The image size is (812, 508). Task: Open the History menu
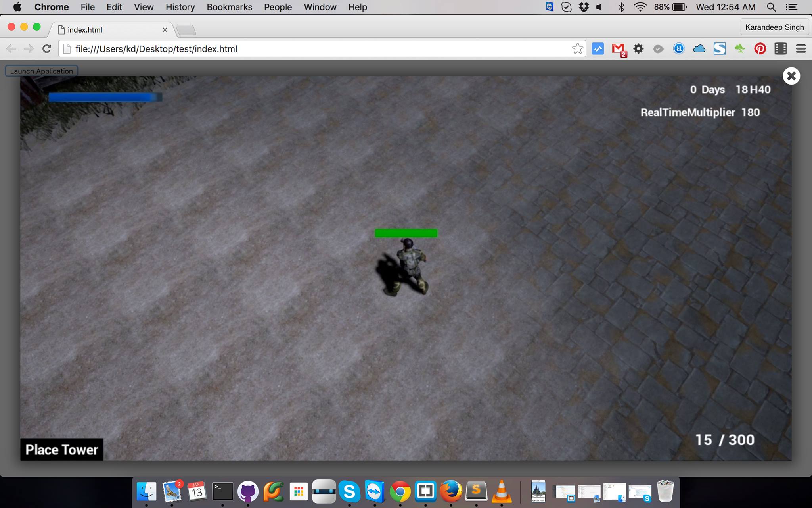point(180,7)
